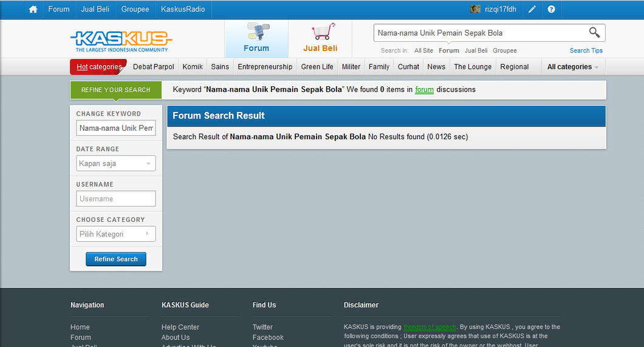Open Home link in footer Navigation
This screenshot has height=347, width=644.
point(80,328)
